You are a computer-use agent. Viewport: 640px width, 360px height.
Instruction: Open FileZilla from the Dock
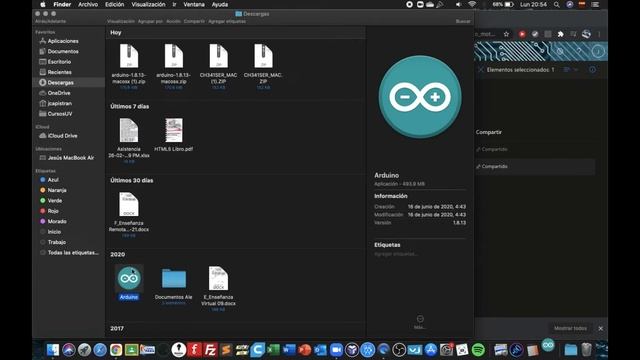[x=210, y=350]
